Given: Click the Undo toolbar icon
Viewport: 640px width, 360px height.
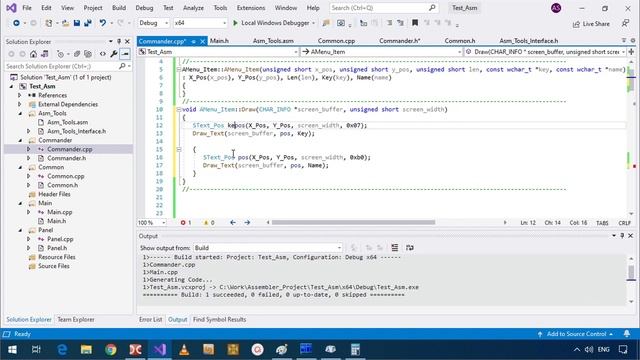Looking at the screenshot, I should point(102,23).
